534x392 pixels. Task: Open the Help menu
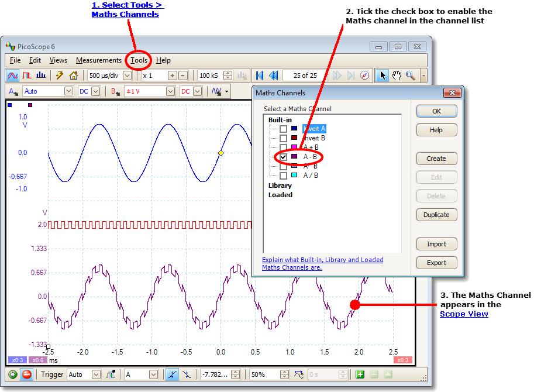pyautogui.click(x=163, y=60)
